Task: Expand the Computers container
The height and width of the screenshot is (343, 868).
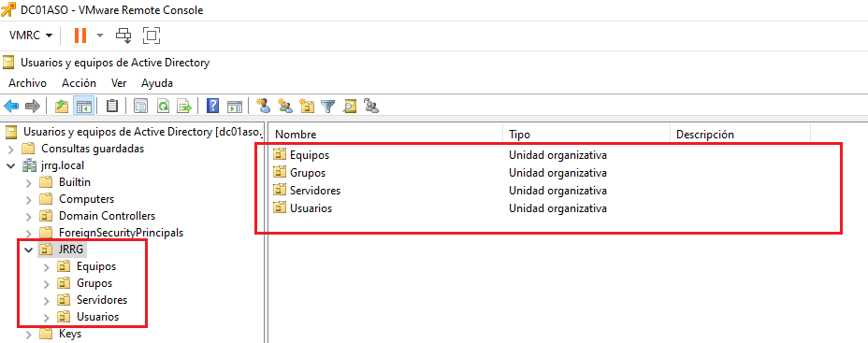Action: tap(29, 199)
